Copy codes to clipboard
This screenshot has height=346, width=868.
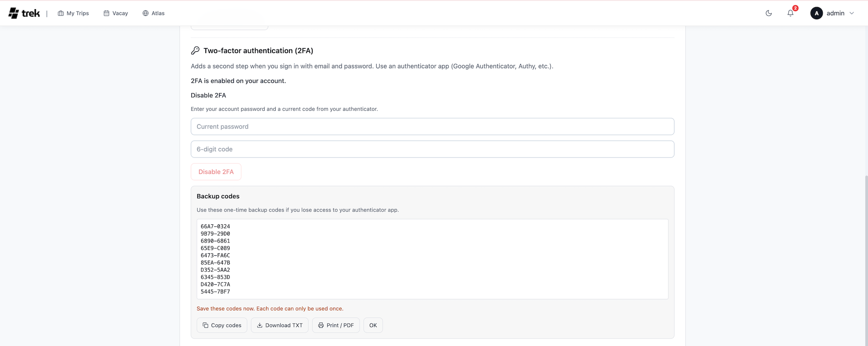(x=222, y=325)
